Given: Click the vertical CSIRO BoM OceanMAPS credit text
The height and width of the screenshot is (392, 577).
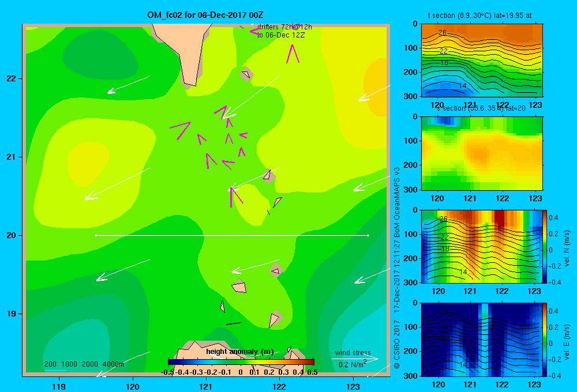Looking at the screenshot, I should 397,267.
